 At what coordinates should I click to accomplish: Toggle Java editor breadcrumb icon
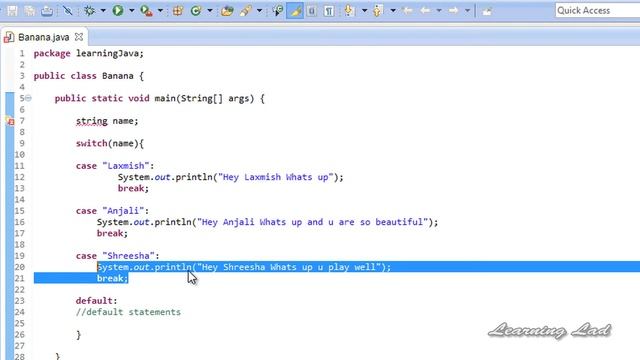click(x=278, y=11)
